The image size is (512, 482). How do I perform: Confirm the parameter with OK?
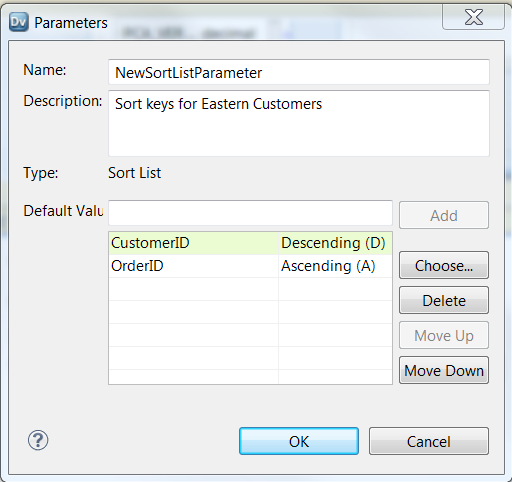point(299,441)
